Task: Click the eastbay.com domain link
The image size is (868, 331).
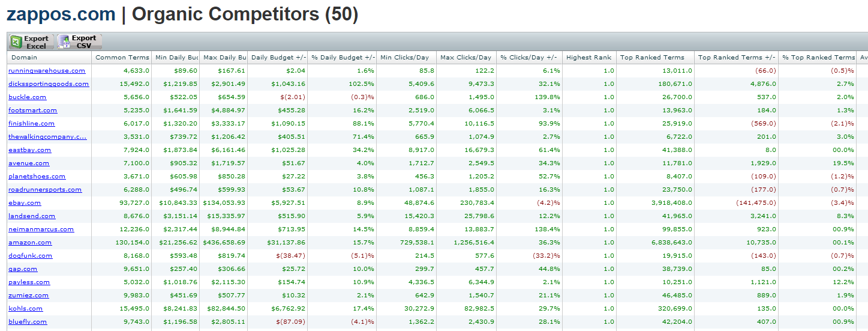Action: 29,150
